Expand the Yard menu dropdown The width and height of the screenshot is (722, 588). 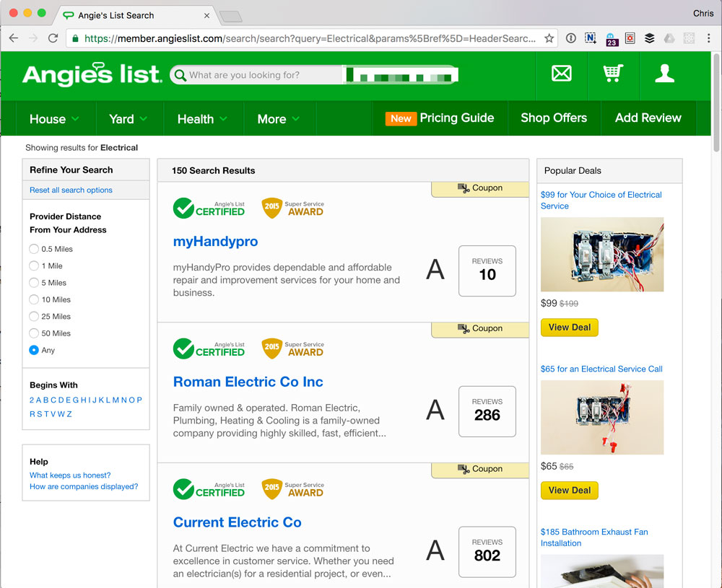pyautogui.click(x=129, y=119)
